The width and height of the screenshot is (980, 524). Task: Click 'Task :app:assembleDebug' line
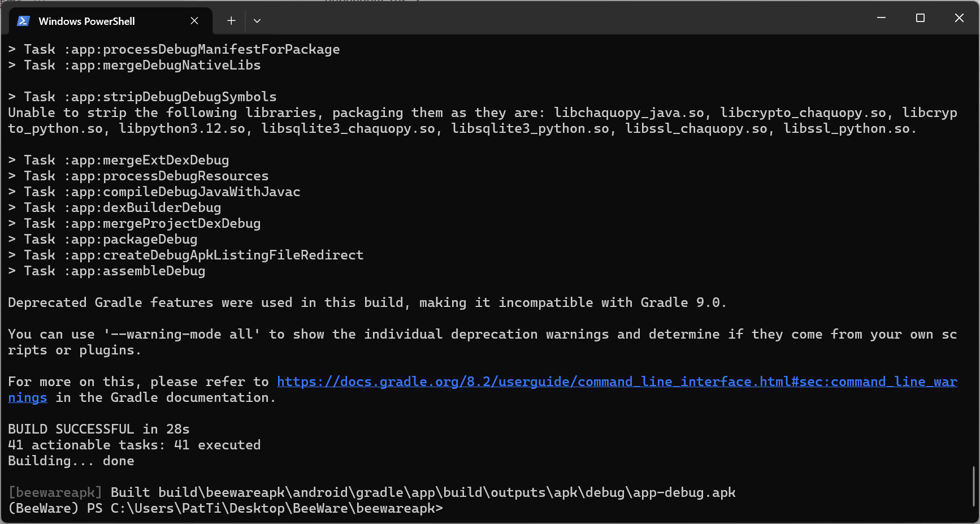[107, 271]
